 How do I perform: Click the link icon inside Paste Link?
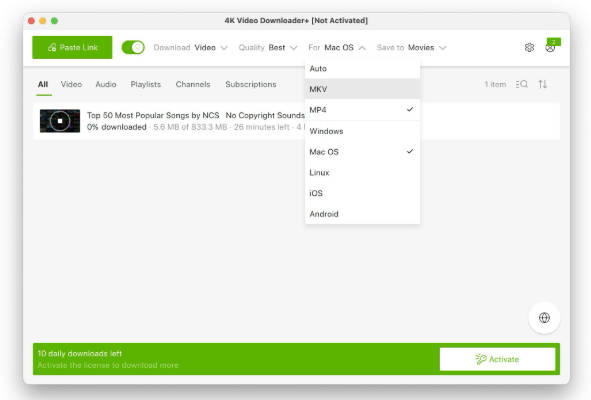tap(52, 48)
